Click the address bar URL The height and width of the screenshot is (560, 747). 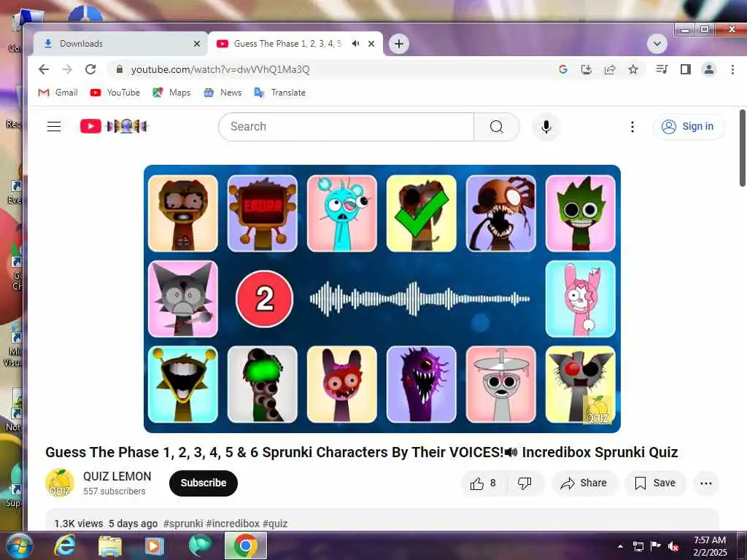[220, 69]
